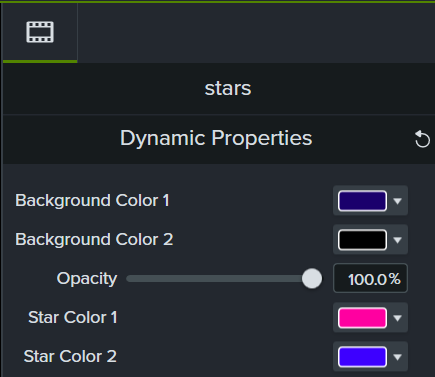Click the Opacity slider handle
Screen dimensions: 435x377
point(312,278)
